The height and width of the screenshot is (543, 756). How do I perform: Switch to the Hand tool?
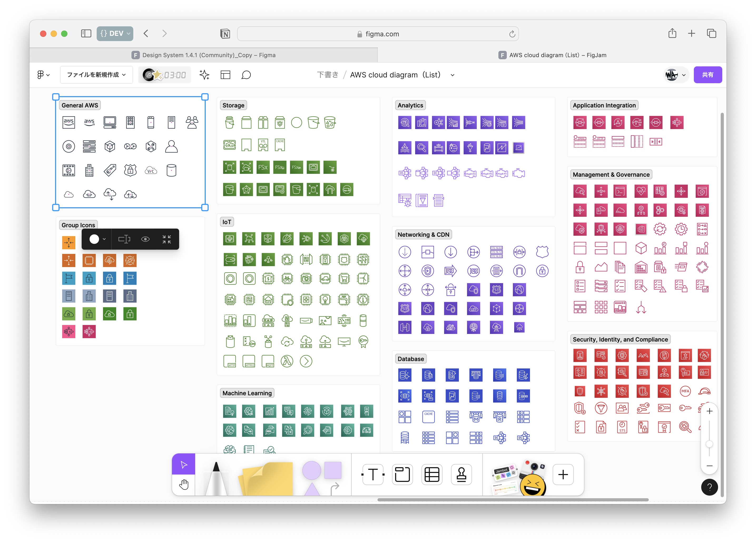184,485
